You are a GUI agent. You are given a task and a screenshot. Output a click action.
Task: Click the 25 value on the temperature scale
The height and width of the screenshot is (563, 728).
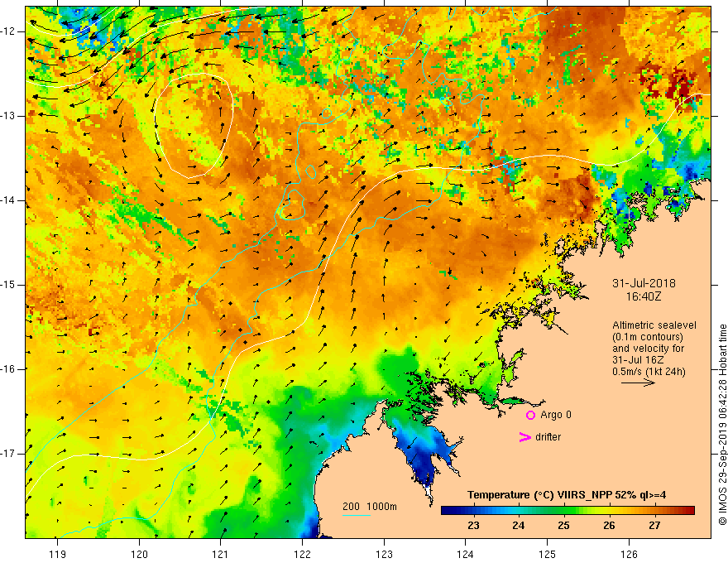click(x=563, y=526)
